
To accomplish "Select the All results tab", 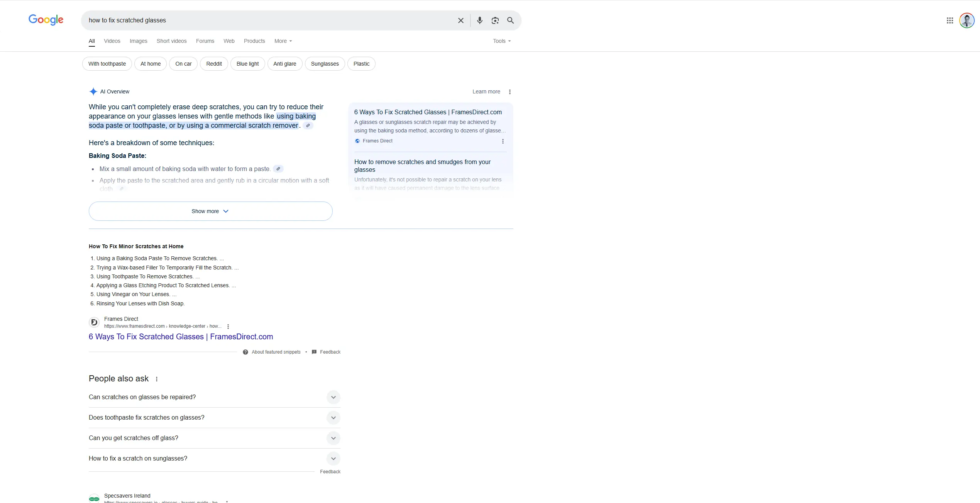I will pos(92,41).
